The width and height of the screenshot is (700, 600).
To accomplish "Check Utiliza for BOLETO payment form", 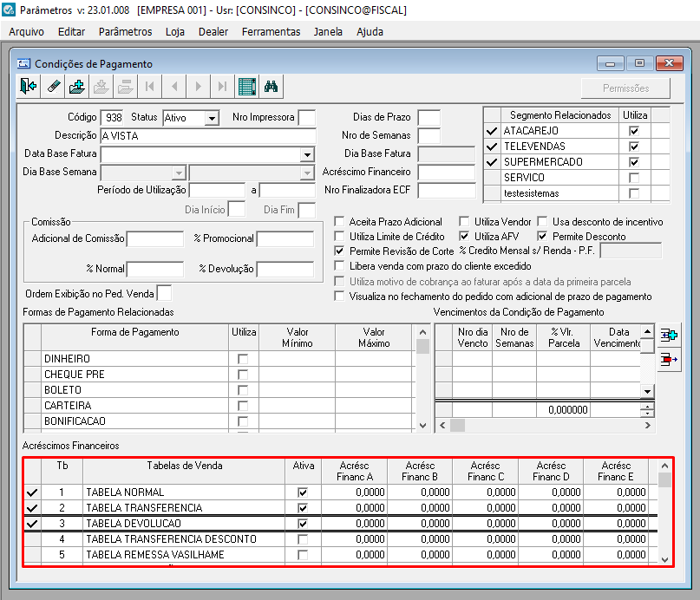I will 243,390.
